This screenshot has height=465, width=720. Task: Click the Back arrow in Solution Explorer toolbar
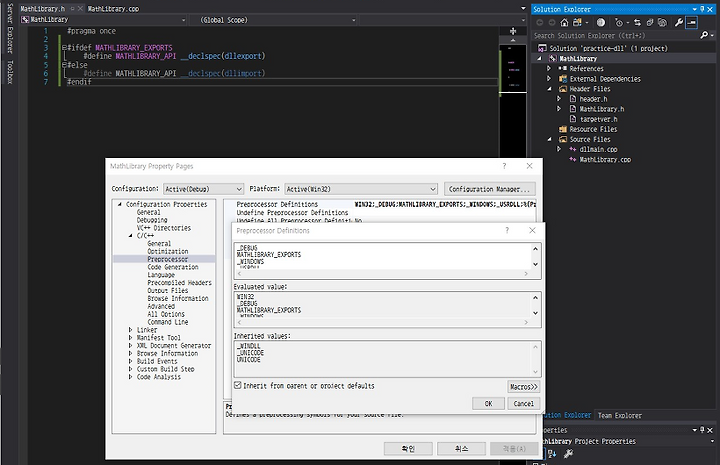[540, 22]
